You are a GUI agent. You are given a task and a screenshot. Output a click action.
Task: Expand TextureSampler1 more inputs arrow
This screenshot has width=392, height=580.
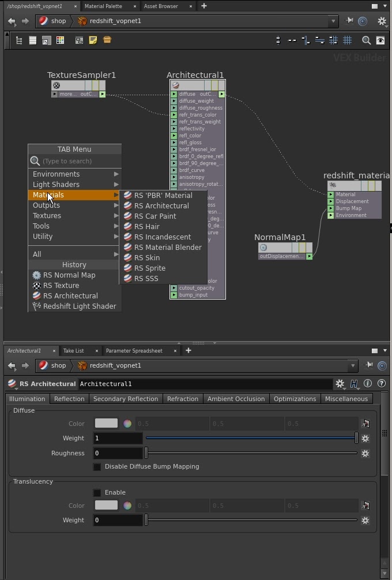[55, 94]
